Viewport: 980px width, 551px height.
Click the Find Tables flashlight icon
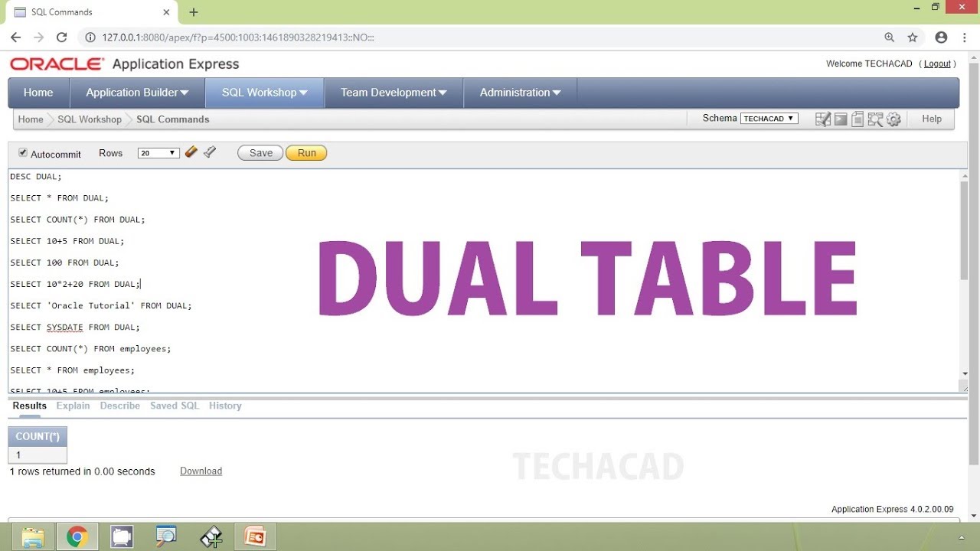pos(210,152)
